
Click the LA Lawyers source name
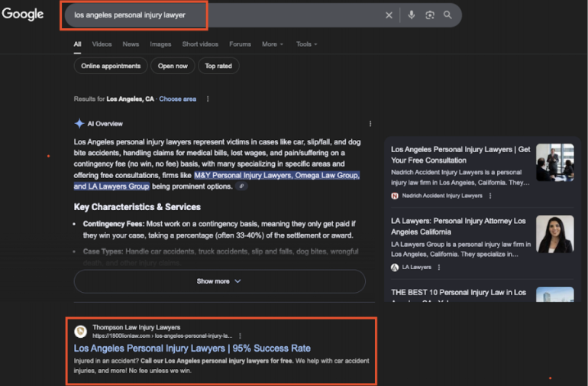[x=417, y=268]
